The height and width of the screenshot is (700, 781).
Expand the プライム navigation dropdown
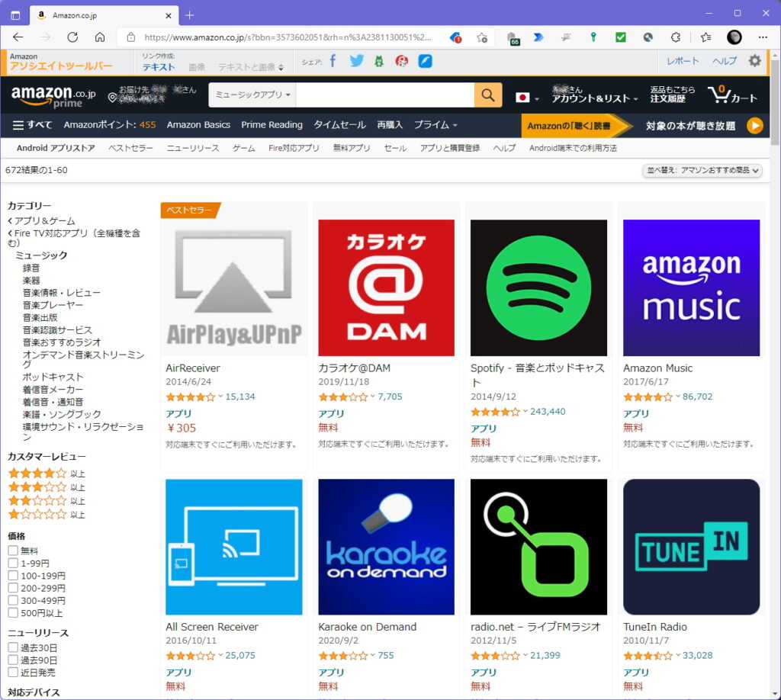(x=435, y=125)
